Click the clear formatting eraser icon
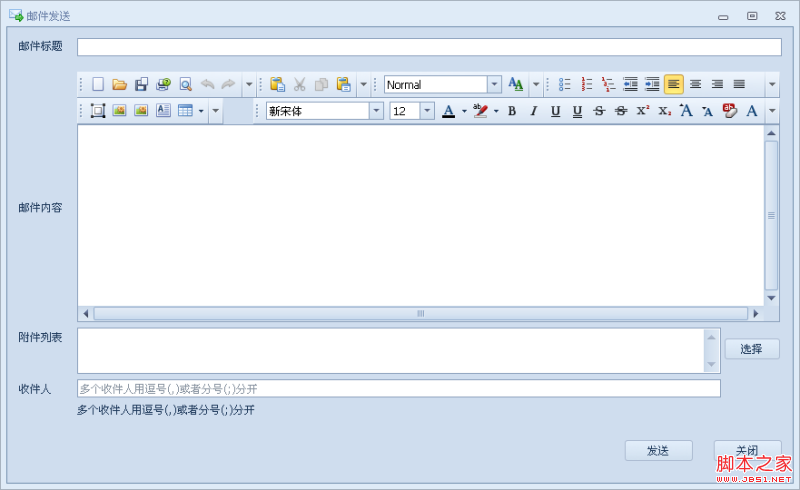Image resolution: width=800 pixels, height=490 pixels. pos(730,111)
